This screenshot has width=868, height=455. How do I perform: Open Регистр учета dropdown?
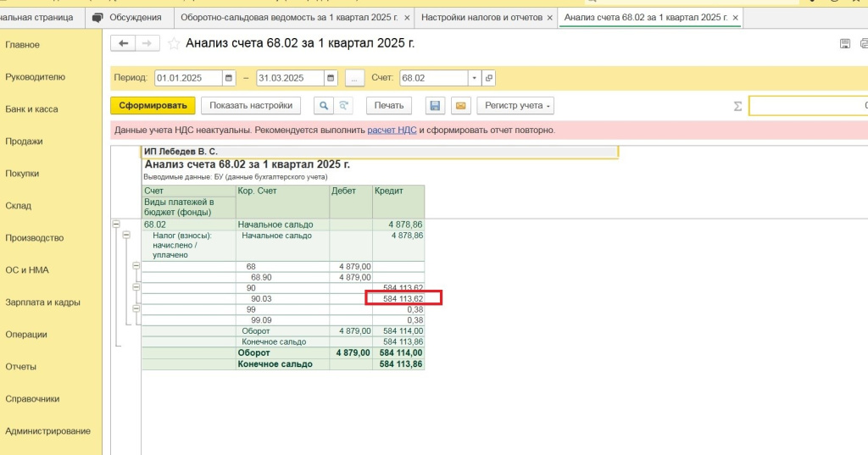pos(515,105)
